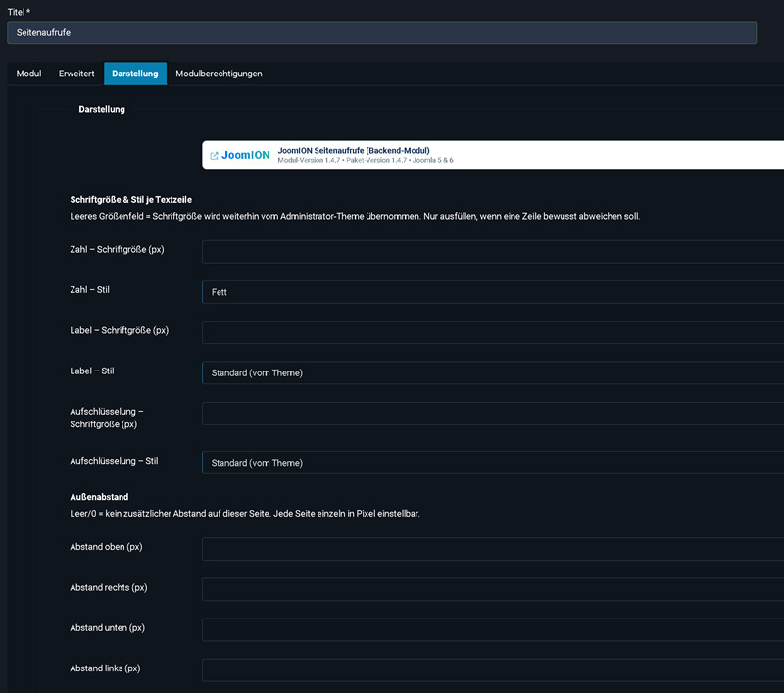Open the Erweitert tab
The width and height of the screenshot is (784, 693).
pos(76,74)
